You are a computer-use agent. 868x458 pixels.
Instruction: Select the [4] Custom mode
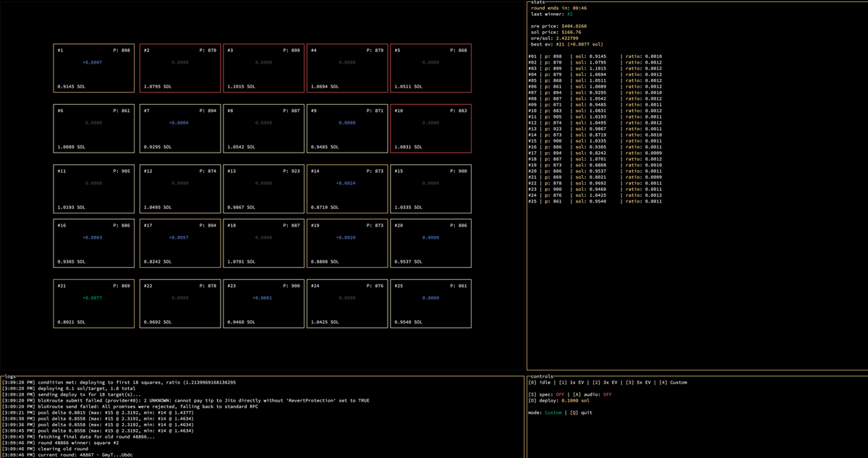pyautogui.click(x=673, y=382)
